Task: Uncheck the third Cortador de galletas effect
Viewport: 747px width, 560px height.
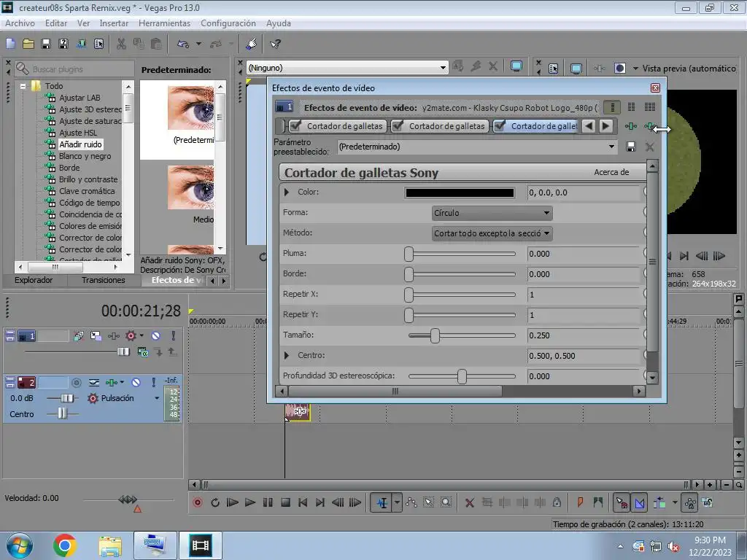Action: pos(499,125)
